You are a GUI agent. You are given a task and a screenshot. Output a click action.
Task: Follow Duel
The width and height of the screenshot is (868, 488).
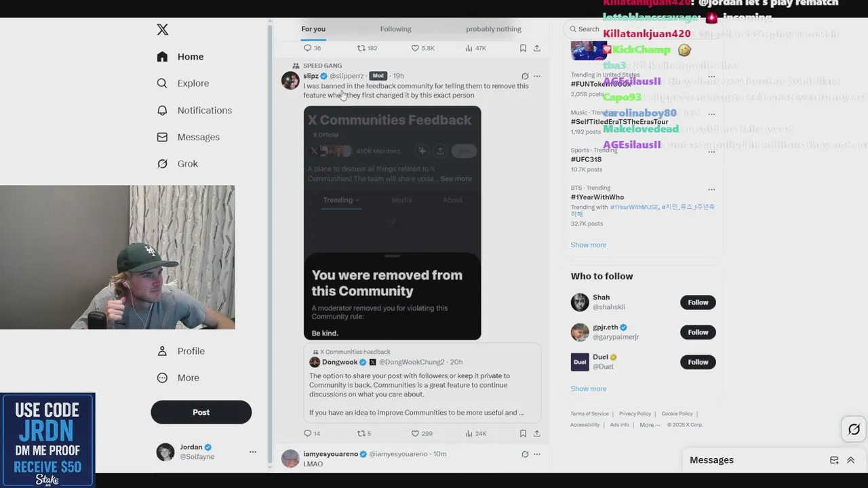click(698, 362)
